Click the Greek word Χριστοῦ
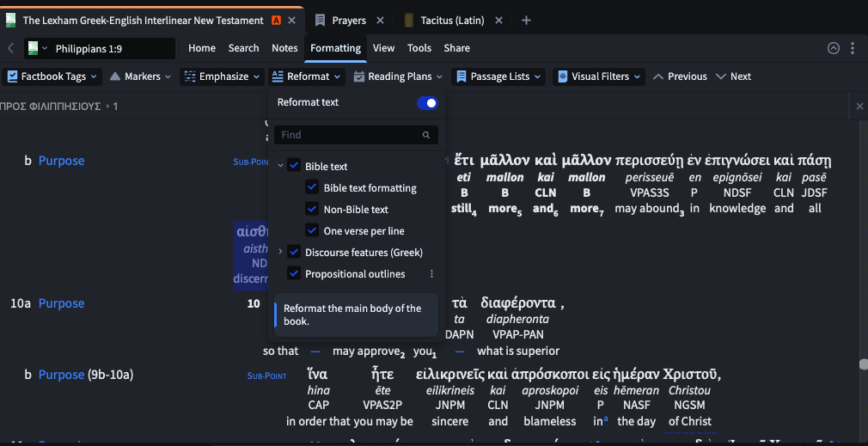 pyautogui.click(x=692, y=374)
